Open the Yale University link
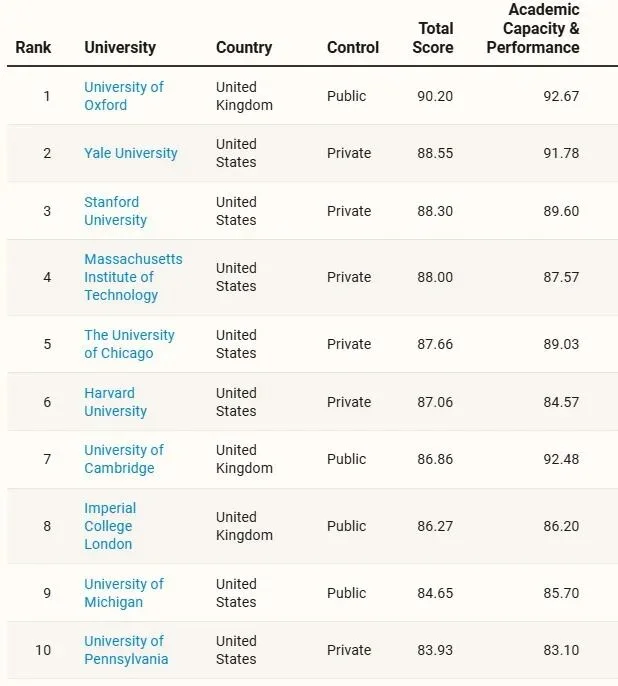618x686 pixels. (130, 153)
